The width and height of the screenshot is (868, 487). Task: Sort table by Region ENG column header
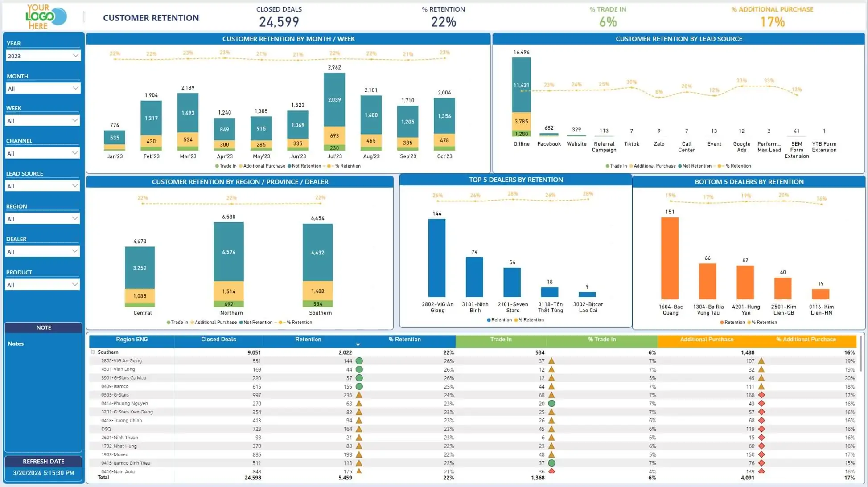[x=132, y=340]
